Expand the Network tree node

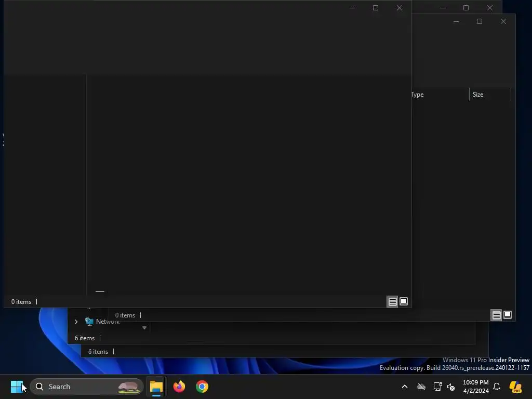(x=76, y=322)
